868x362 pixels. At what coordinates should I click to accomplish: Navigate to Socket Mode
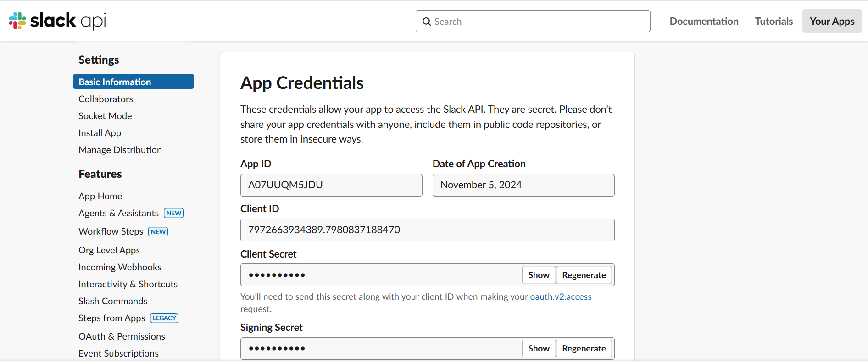click(x=105, y=116)
